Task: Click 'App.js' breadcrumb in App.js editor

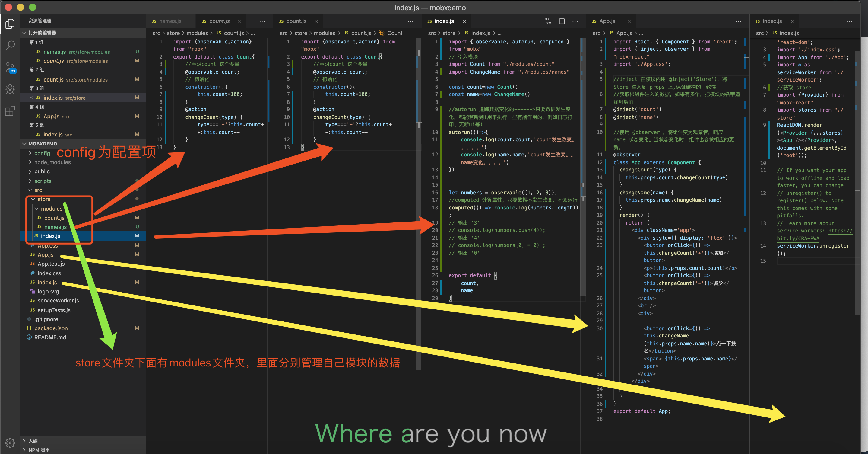Action: pyautogui.click(x=624, y=33)
